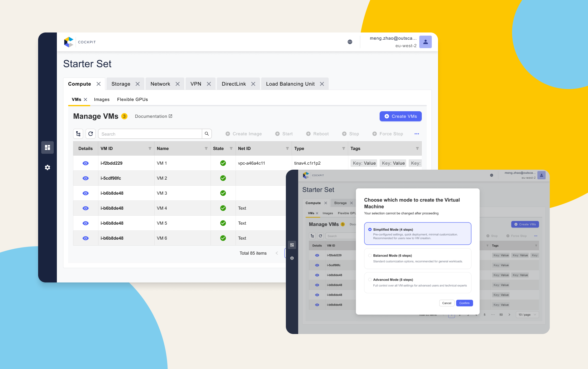Screen dimensions: 588x369
Task: Click the globe language icon in header
Action: (350, 42)
